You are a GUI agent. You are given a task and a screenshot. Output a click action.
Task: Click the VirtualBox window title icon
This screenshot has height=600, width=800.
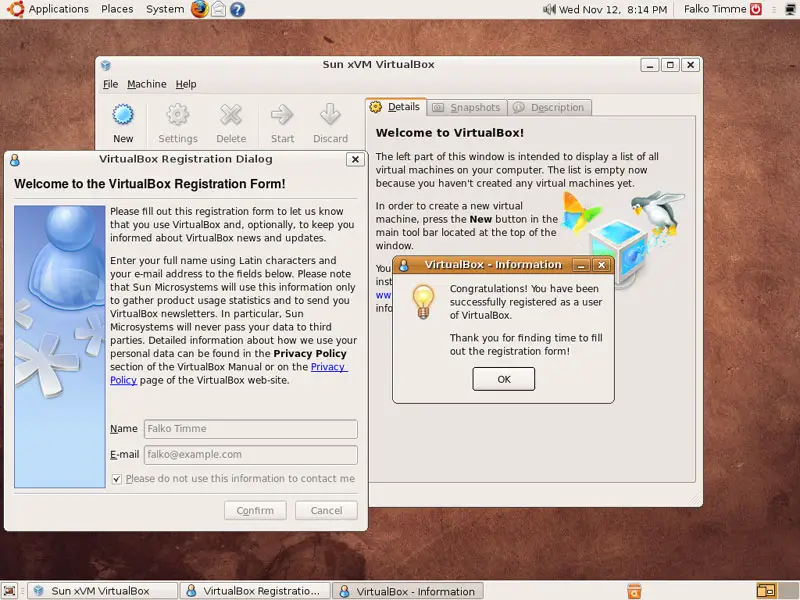pyautogui.click(x=106, y=65)
